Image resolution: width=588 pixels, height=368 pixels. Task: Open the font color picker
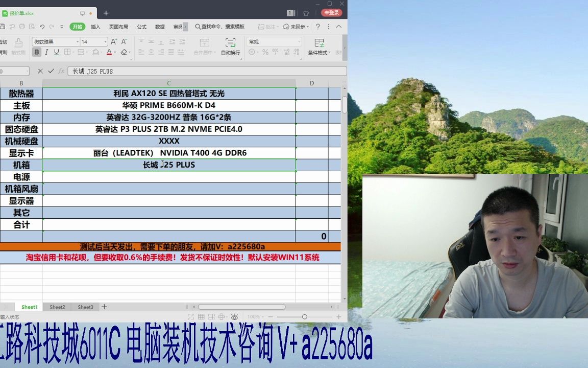coord(109,52)
